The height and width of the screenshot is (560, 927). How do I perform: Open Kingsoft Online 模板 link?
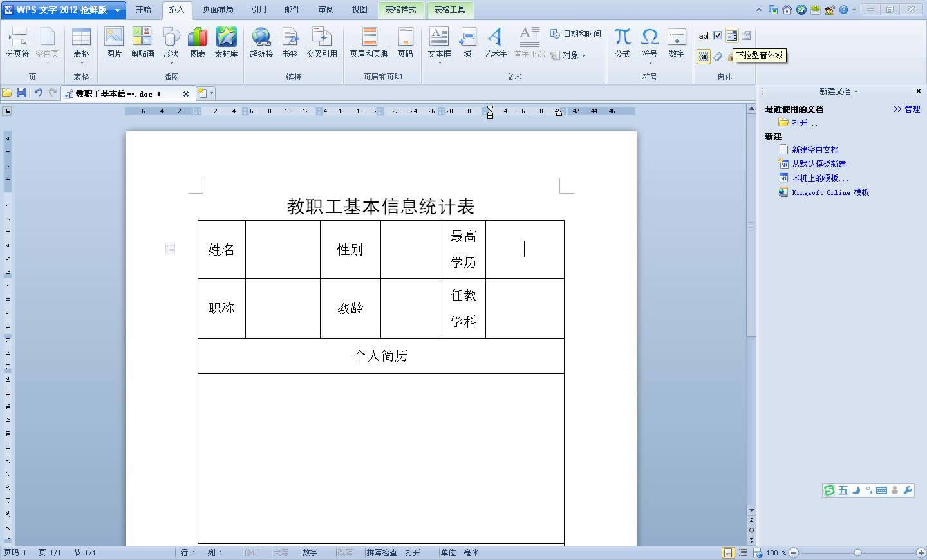830,192
